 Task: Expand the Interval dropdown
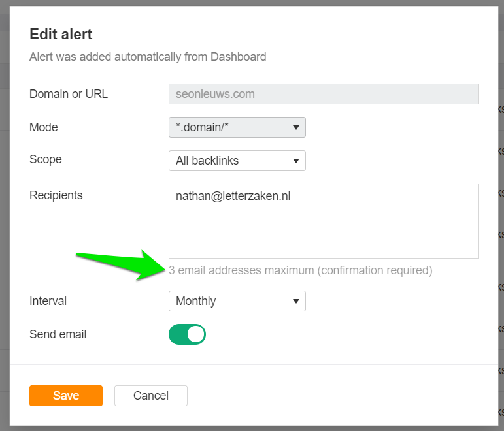[x=237, y=301]
